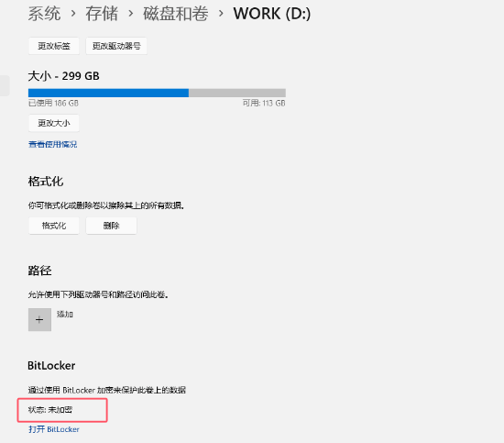Open the 更改大小 resize dialog
The height and width of the screenshot is (443, 504).
pos(54,123)
